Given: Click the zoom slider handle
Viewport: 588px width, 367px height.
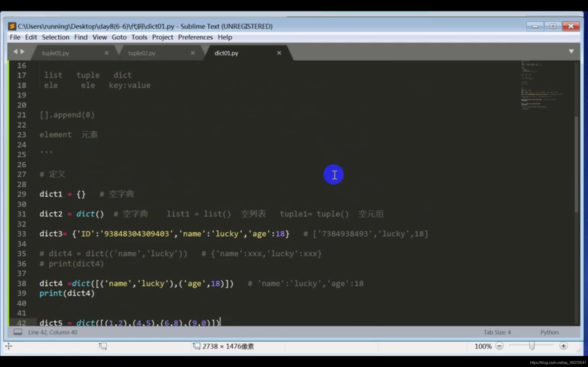Looking at the screenshot, I should tap(532, 346).
